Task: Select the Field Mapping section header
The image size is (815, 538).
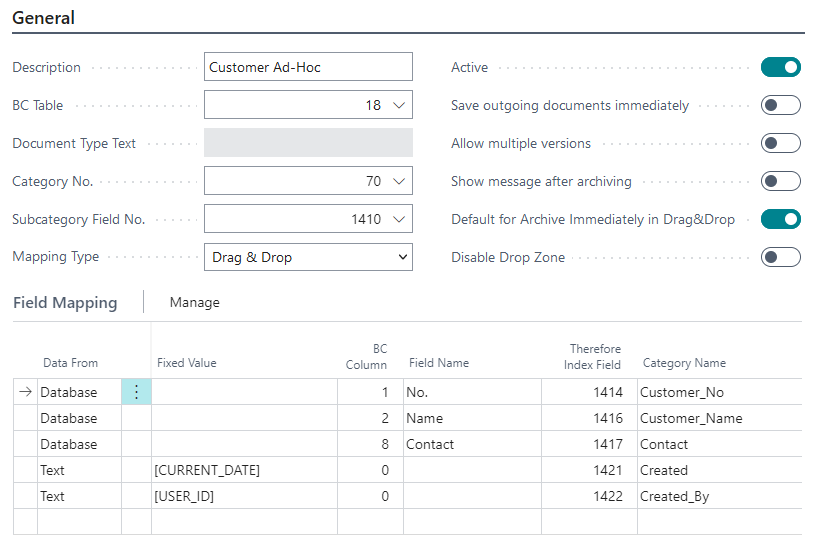Action: (x=65, y=302)
